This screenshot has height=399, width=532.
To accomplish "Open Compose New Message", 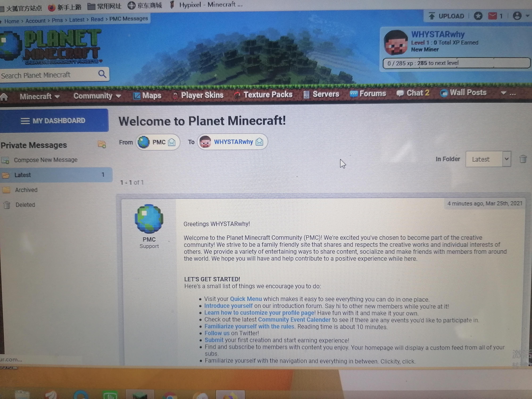I will (x=45, y=160).
